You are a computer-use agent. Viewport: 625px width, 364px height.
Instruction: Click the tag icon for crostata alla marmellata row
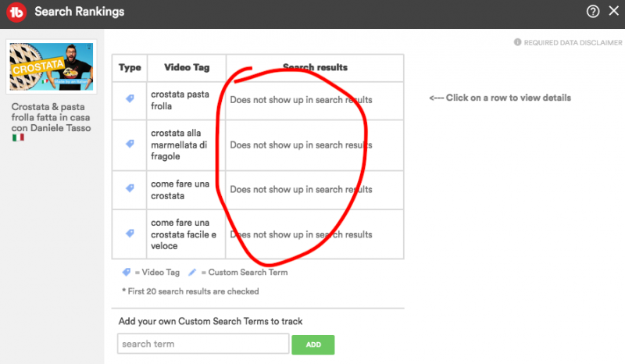(130, 145)
